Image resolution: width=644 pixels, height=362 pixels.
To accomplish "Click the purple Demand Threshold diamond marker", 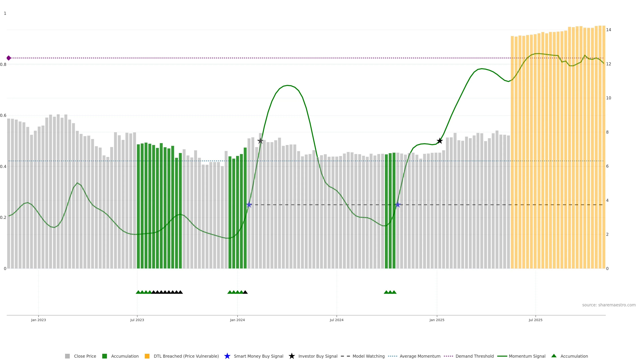I will point(9,58).
